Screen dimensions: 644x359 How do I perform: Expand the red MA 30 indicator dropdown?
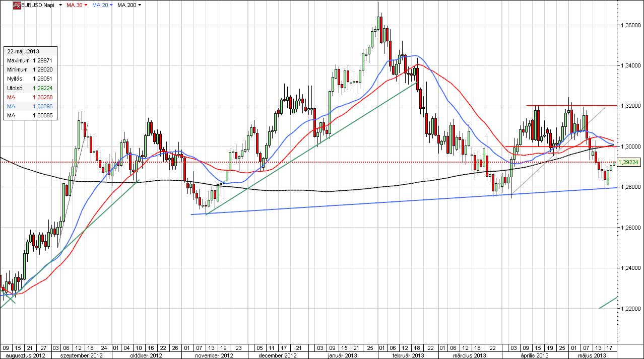(86, 5)
